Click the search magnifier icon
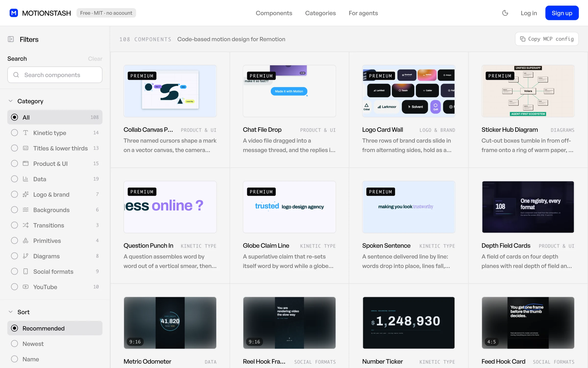588x368 pixels. 16,75
